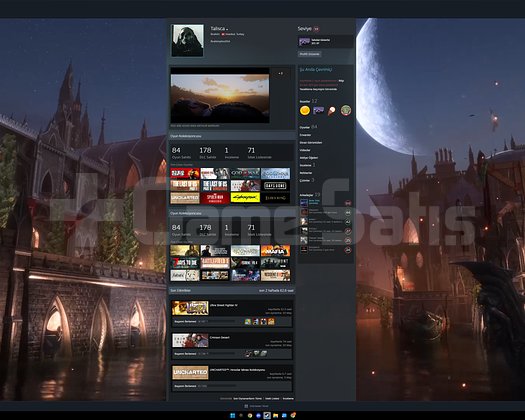This screenshot has width=525, height=420.
Task: Open the Oyunlar link in sidebar
Action: (x=305, y=127)
